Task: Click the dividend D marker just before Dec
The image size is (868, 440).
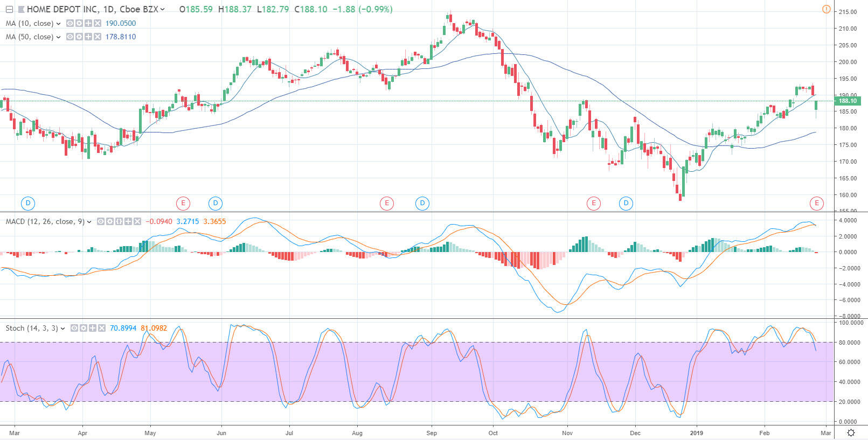Action: point(626,203)
